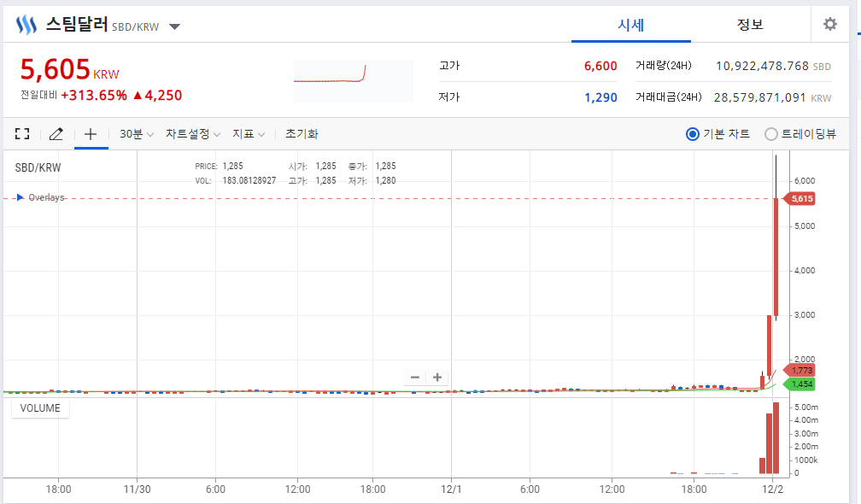This screenshot has height=504, width=861.
Task: Click the 5,605 current price text
Action: [x=55, y=70]
